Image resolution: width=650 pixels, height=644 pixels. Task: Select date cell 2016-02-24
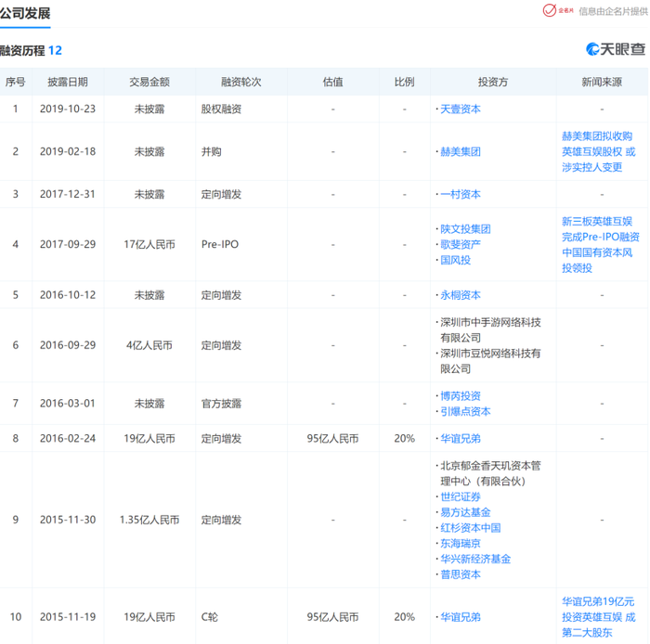point(68,439)
